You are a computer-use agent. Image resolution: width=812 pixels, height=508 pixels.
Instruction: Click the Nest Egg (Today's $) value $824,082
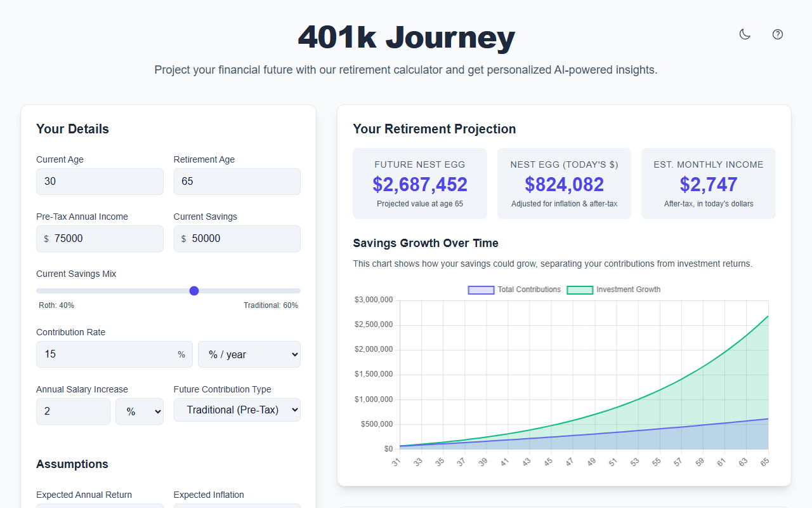(565, 184)
